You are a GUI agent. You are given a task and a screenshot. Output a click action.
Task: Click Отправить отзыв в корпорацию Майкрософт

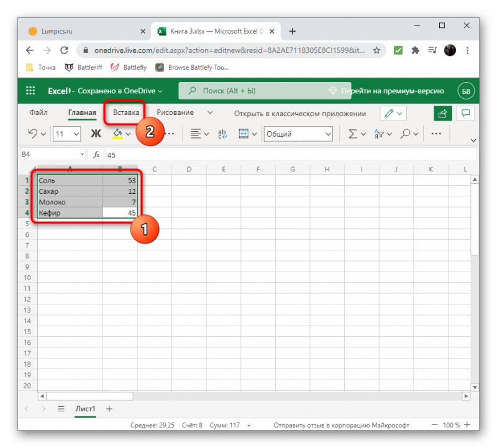tap(341, 426)
